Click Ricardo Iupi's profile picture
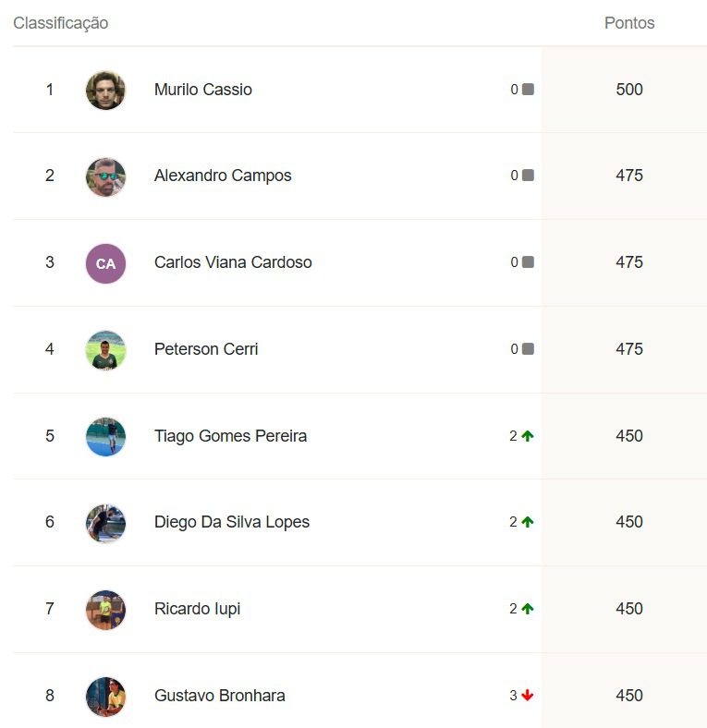This screenshot has width=707, height=728. click(x=105, y=610)
